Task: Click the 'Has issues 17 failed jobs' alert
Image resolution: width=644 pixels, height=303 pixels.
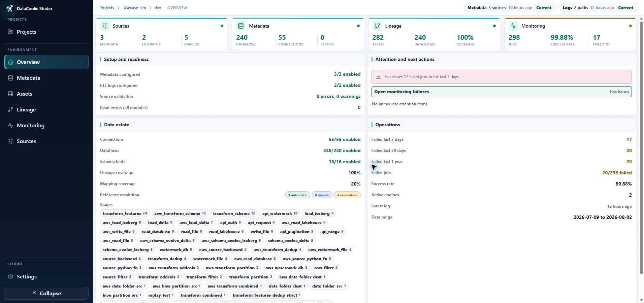Action: click(x=502, y=77)
